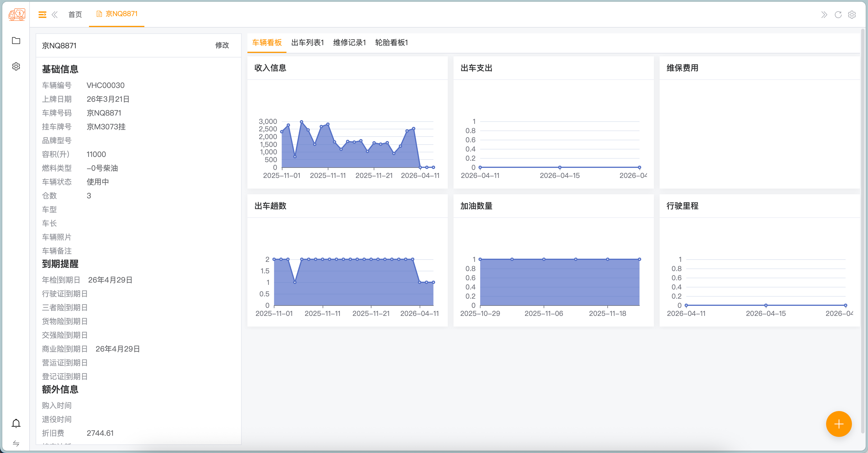Switch to the 出车列表1 tab

[307, 43]
